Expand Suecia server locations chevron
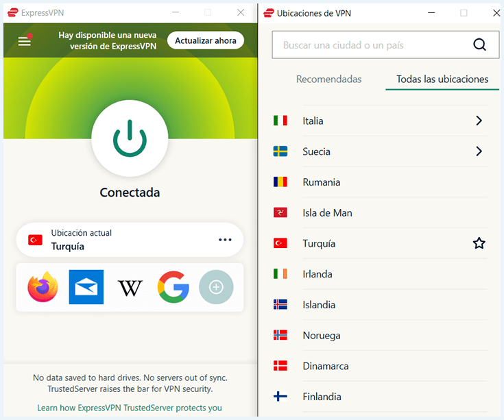Image resolution: width=504 pixels, height=420 pixels. [479, 151]
